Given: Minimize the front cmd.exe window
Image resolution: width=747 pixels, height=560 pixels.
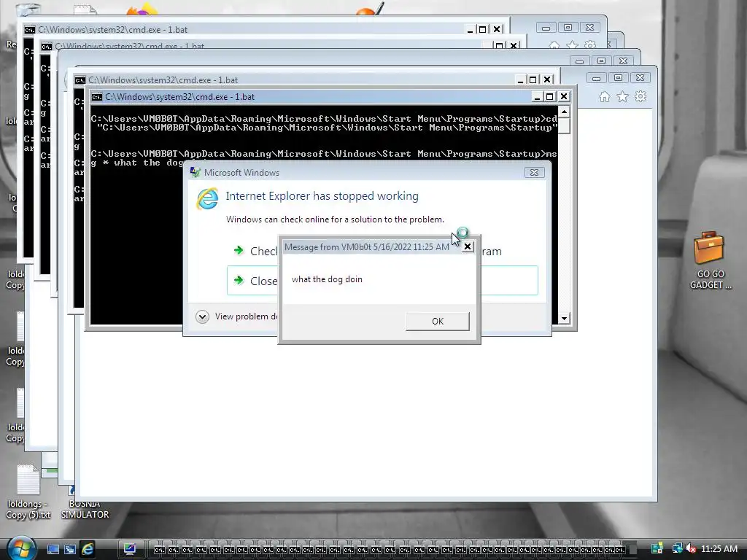Looking at the screenshot, I should (x=537, y=97).
